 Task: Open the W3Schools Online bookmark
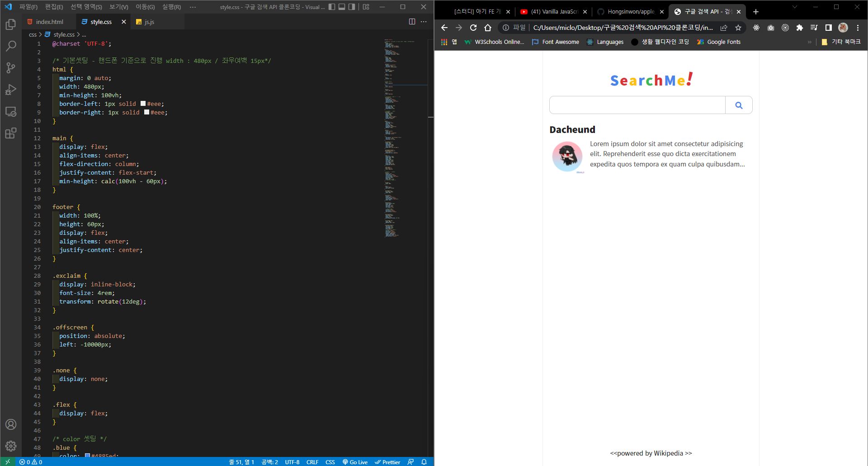tap(495, 42)
